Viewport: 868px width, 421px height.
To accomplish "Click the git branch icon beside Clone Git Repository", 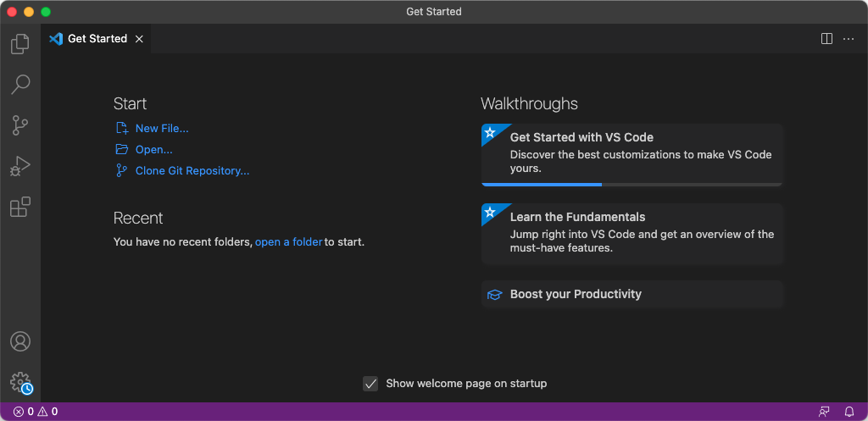I will [x=122, y=170].
